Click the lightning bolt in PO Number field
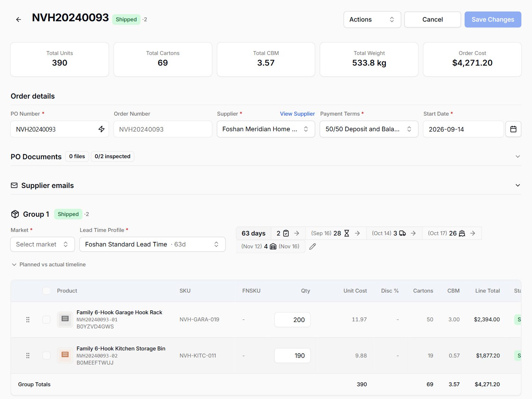Viewport: 532px width, 399px height. click(x=101, y=129)
